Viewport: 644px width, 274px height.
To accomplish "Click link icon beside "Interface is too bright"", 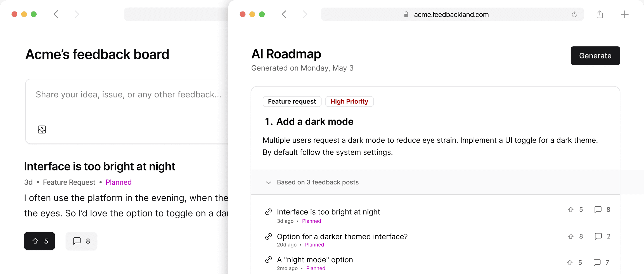I will [268, 212].
